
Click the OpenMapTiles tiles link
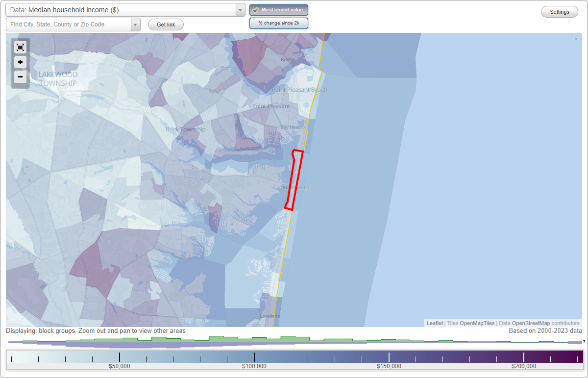point(478,323)
